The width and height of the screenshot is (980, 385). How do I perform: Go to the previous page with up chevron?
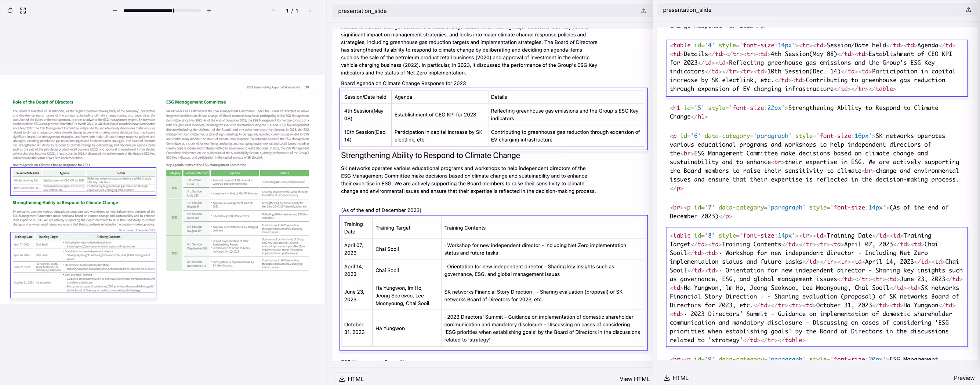click(273, 11)
